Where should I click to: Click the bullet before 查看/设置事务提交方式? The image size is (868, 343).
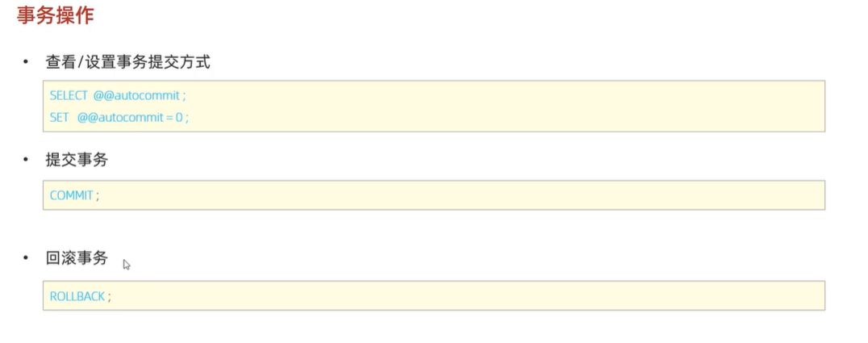pyautogui.click(x=26, y=62)
